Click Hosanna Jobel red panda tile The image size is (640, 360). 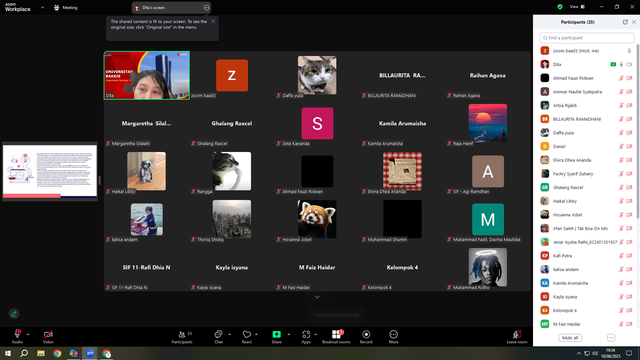(x=317, y=220)
